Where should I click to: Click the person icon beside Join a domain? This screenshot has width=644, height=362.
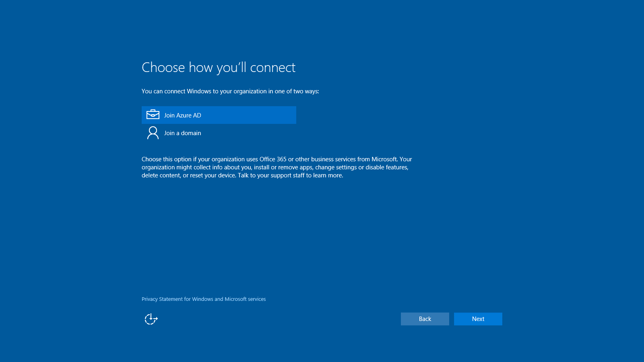click(153, 133)
